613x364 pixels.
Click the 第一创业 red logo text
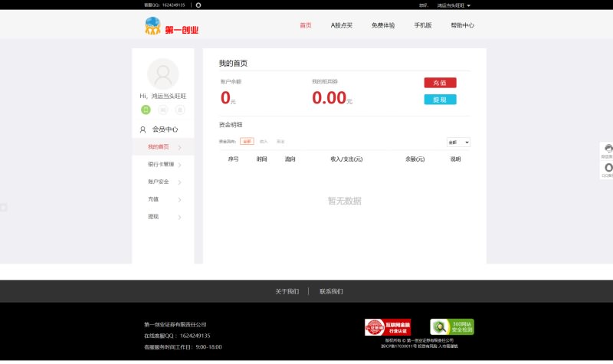(x=182, y=30)
